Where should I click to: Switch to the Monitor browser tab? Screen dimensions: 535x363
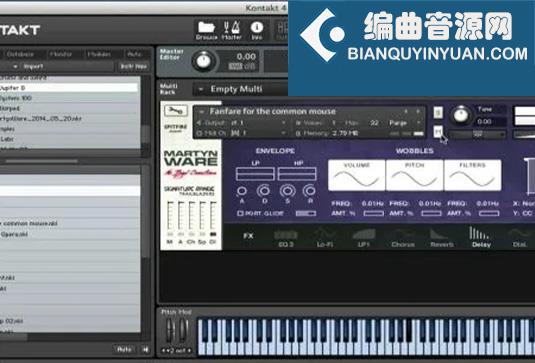tap(61, 54)
